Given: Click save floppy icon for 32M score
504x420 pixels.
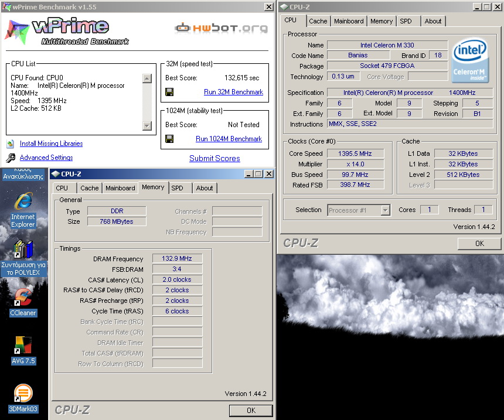Looking at the screenshot, I should coord(169,92).
